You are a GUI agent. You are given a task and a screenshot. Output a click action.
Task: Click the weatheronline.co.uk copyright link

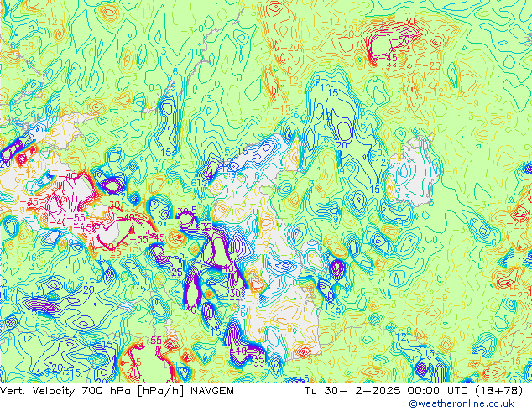[462, 403]
